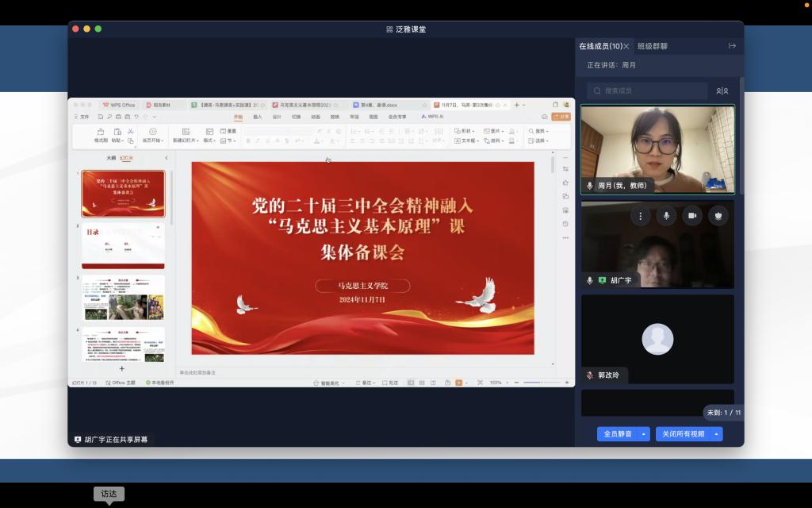
Task: Click the orange share button in WPS
Action: tap(561, 117)
